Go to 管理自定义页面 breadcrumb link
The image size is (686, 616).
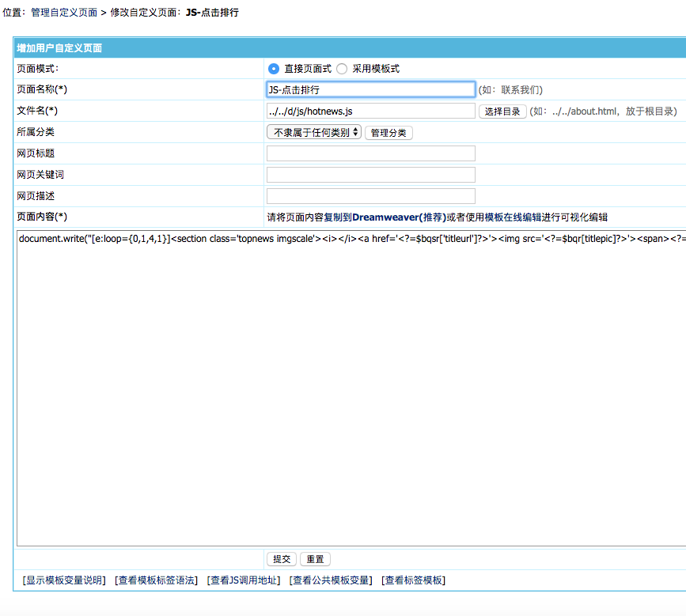coord(64,13)
